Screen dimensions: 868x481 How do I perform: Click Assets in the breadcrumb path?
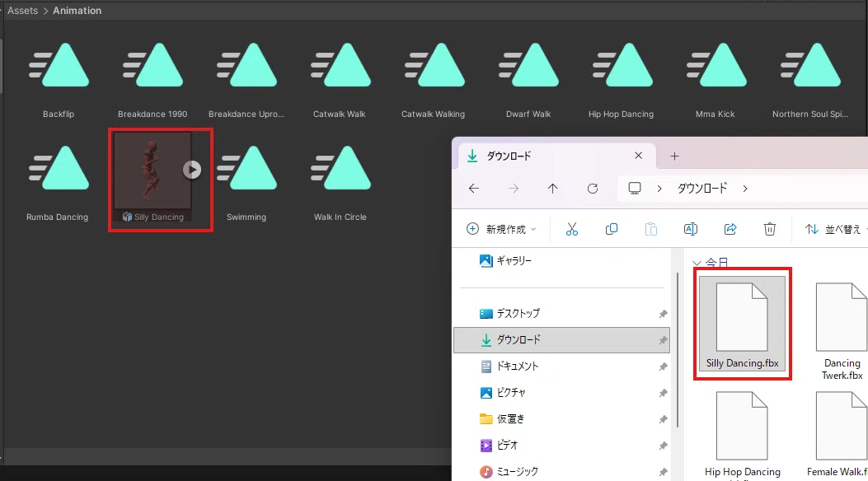coord(23,11)
